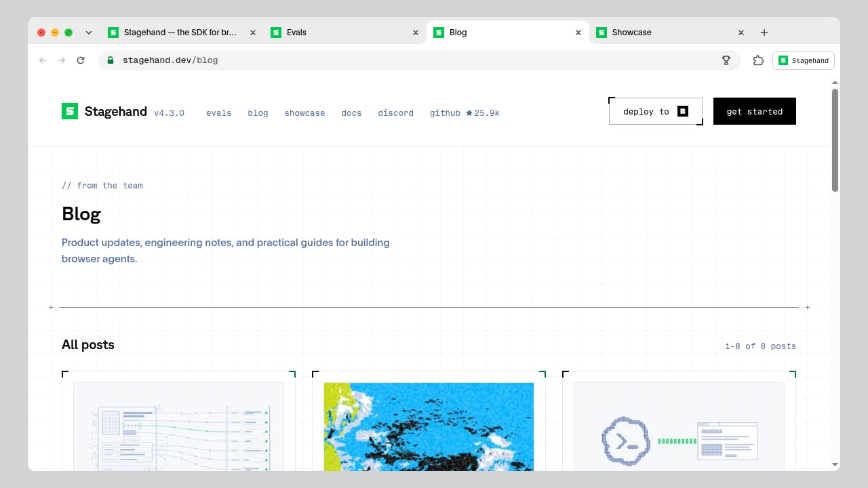Open a new tab with plus icon
This screenshot has height=488, width=868.
pyautogui.click(x=764, y=33)
